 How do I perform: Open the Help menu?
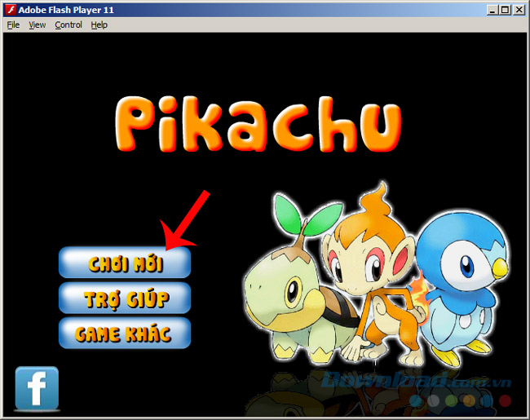tap(99, 24)
